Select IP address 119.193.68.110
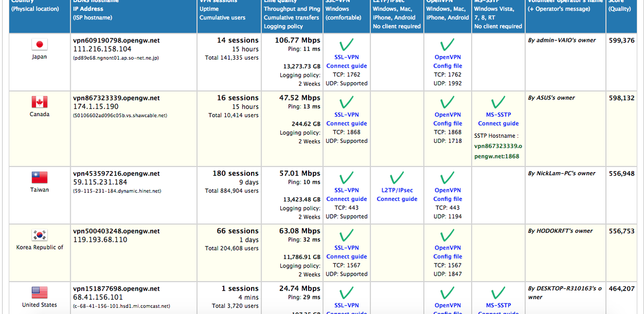 tap(100, 240)
